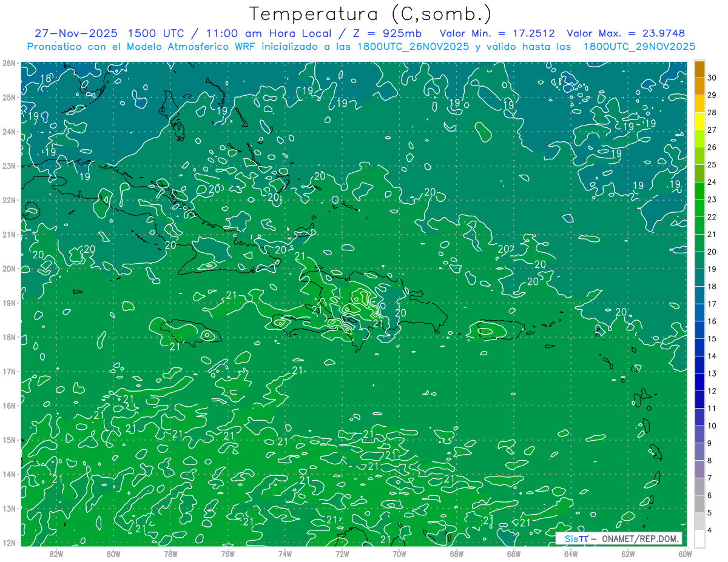Click the colorbar legend value '13'
This screenshot has height=562, width=728.
(x=712, y=373)
